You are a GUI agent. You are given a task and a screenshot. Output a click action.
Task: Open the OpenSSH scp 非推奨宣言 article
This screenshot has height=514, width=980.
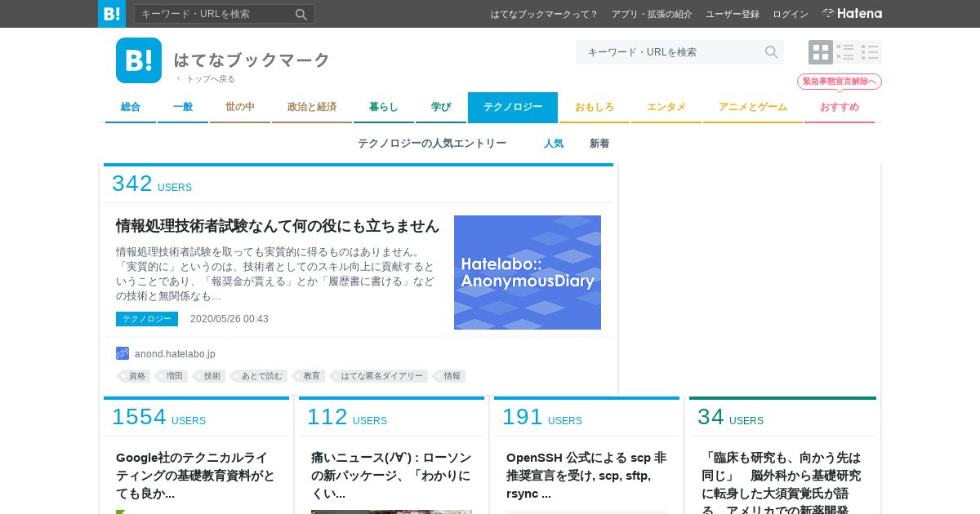click(586, 476)
